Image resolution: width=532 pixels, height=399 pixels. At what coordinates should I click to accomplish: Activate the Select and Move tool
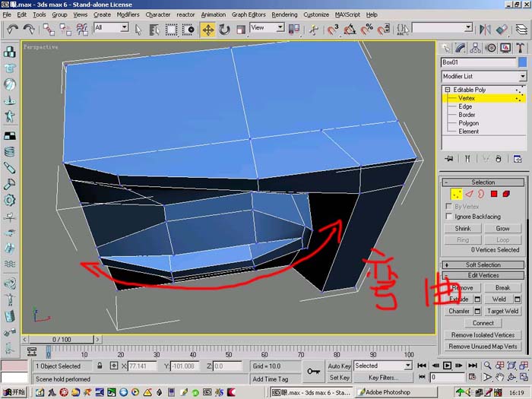[x=207, y=30]
